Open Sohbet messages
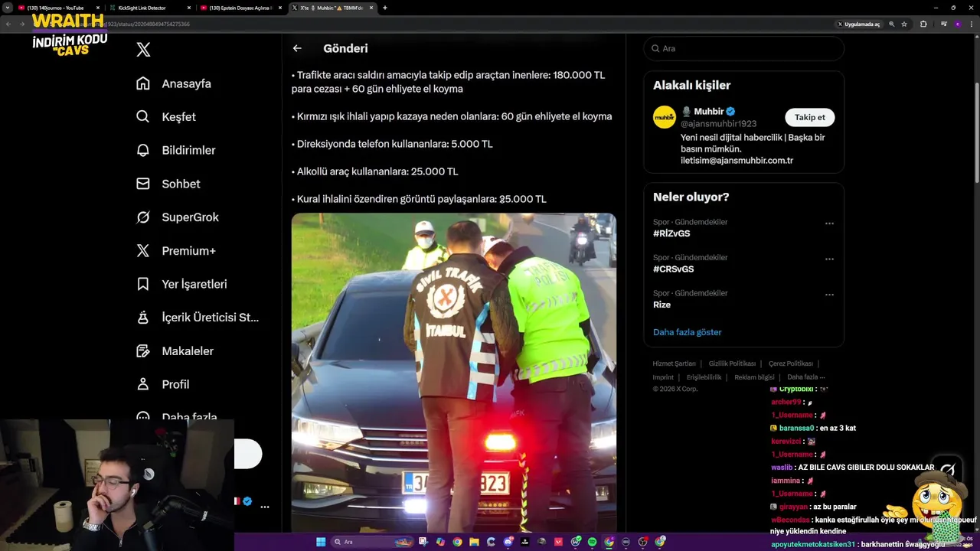The height and width of the screenshot is (551, 980). [x=168, y=184]
